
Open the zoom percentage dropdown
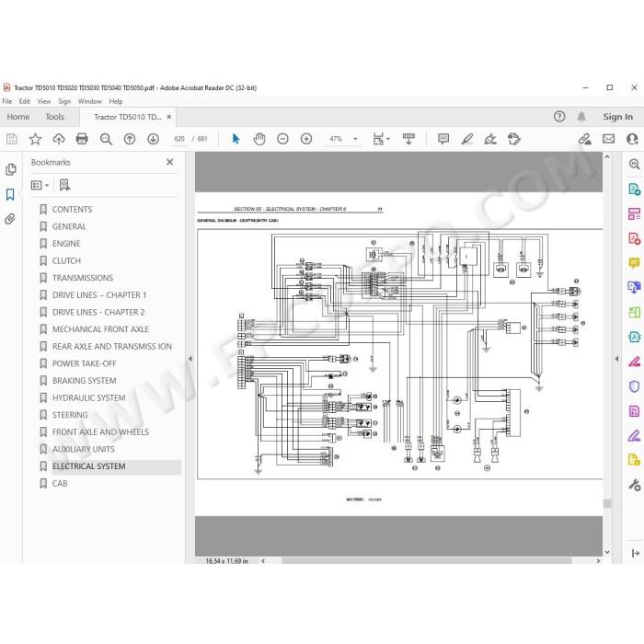pyautogui.click(x=355, y=139)
